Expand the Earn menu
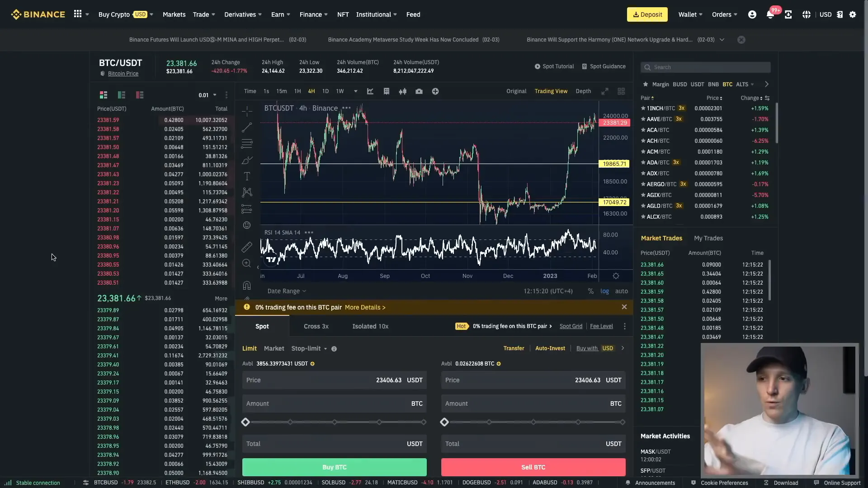868x488 pixels. (280, 14)
